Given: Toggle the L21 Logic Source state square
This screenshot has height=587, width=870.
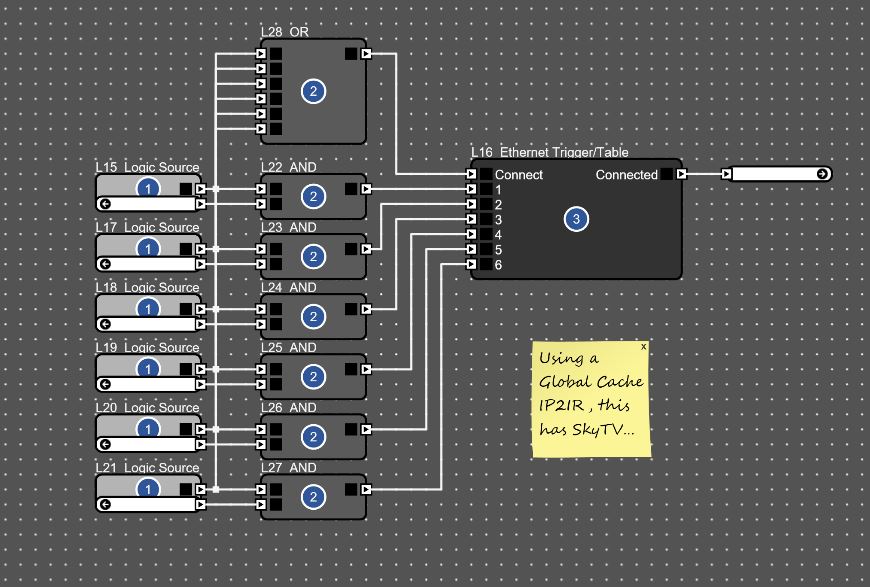Looking at the screenshot, I should pyautogui.click(x=186, y=488).
